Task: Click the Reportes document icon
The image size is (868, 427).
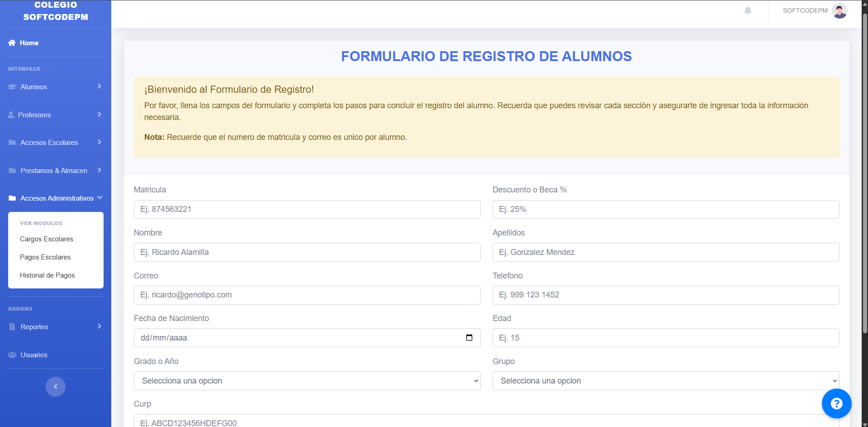Action: pos(12,327)
